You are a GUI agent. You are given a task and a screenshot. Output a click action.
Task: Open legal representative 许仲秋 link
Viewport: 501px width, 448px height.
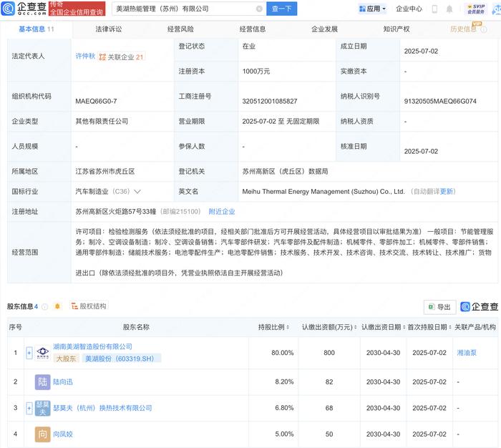(x=85, y=57)
